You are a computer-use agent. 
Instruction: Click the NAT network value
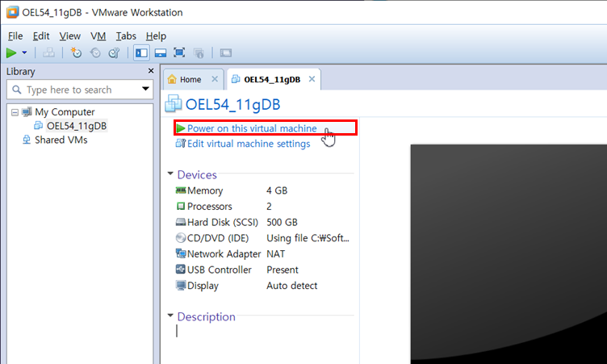click(275, 254)
